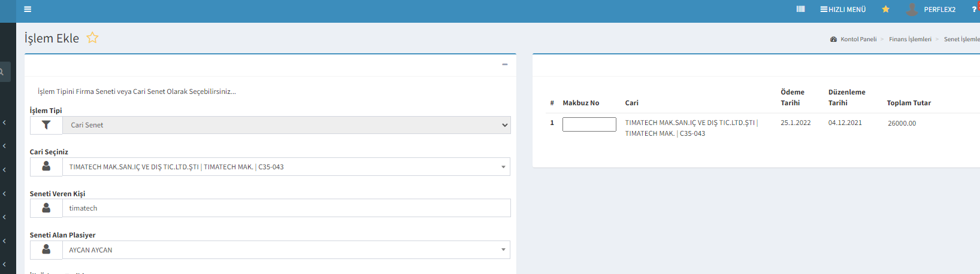Image resolution: width=980 pixels, height=274 pixels.
Task: Click the filter icon beside İşlem Tipi
Action: click(x=46, y=125)
